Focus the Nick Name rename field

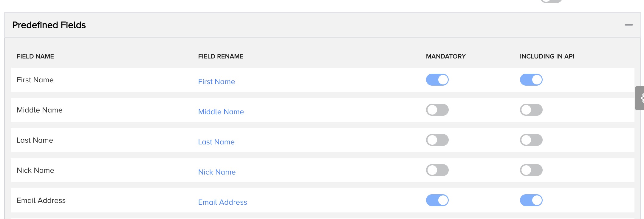click(x=217, y=172)
